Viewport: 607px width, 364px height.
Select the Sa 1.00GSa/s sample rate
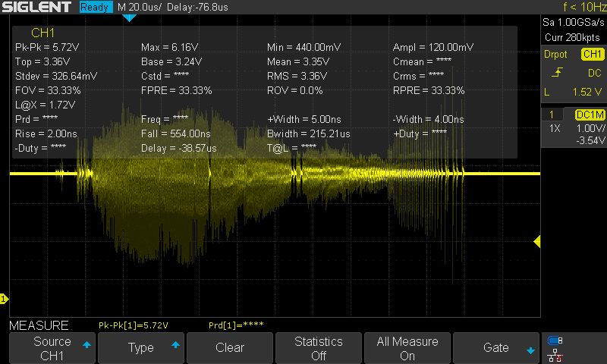[574, 22]
